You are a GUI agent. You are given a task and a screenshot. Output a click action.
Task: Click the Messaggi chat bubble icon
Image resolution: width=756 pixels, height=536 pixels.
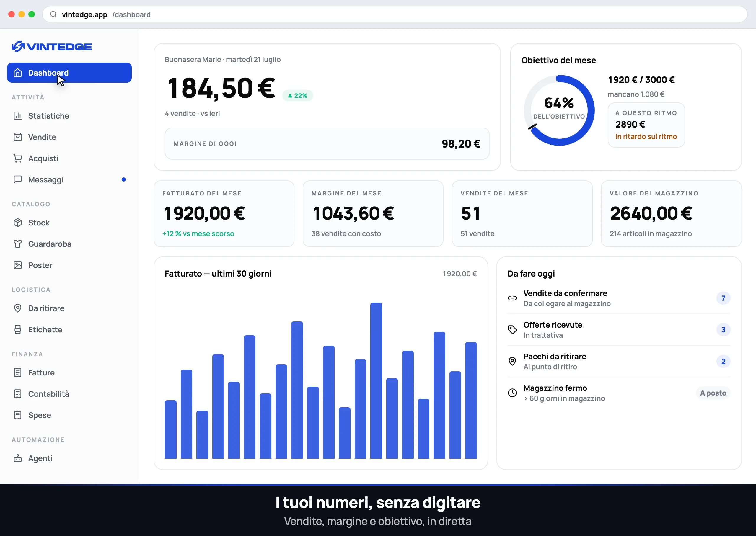point(18,179)
